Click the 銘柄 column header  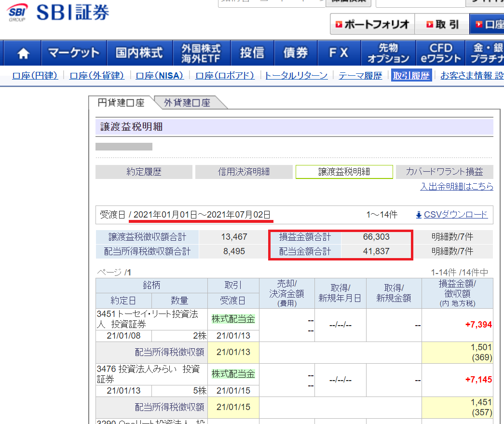point(151,285)
